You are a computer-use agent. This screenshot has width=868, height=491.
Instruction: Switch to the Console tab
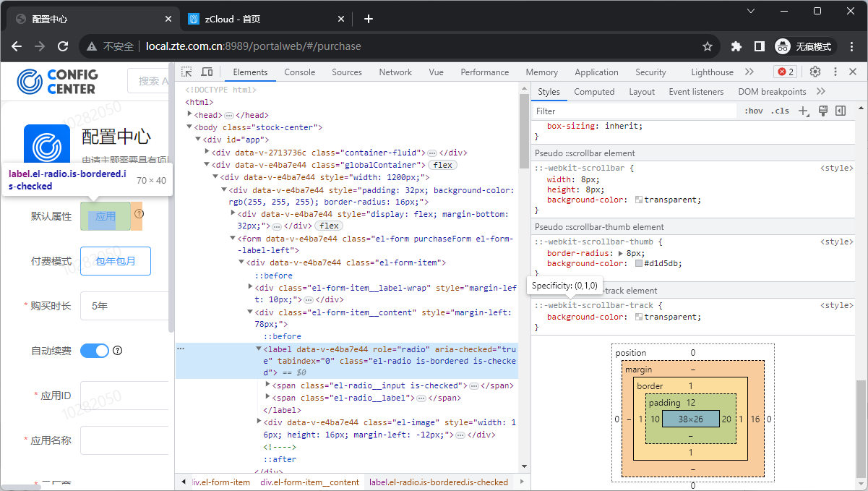(x=300, y=72)
